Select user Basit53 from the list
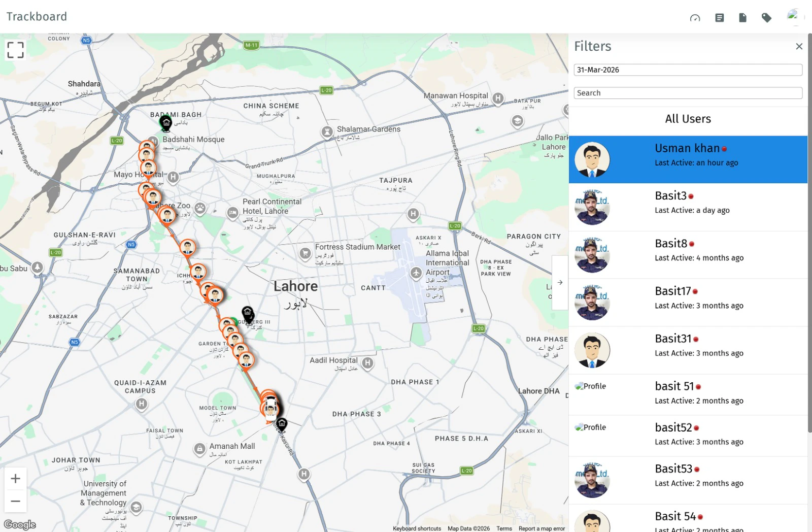 (x=688, y=480)
